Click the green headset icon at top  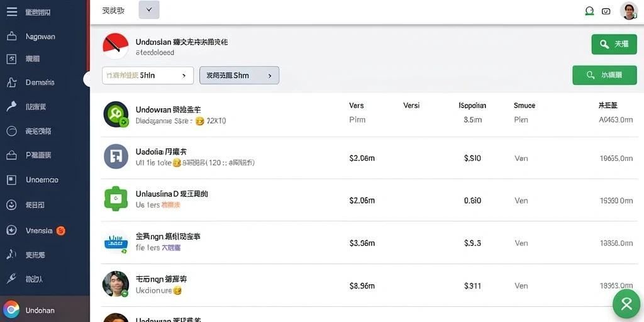(589, 11)
